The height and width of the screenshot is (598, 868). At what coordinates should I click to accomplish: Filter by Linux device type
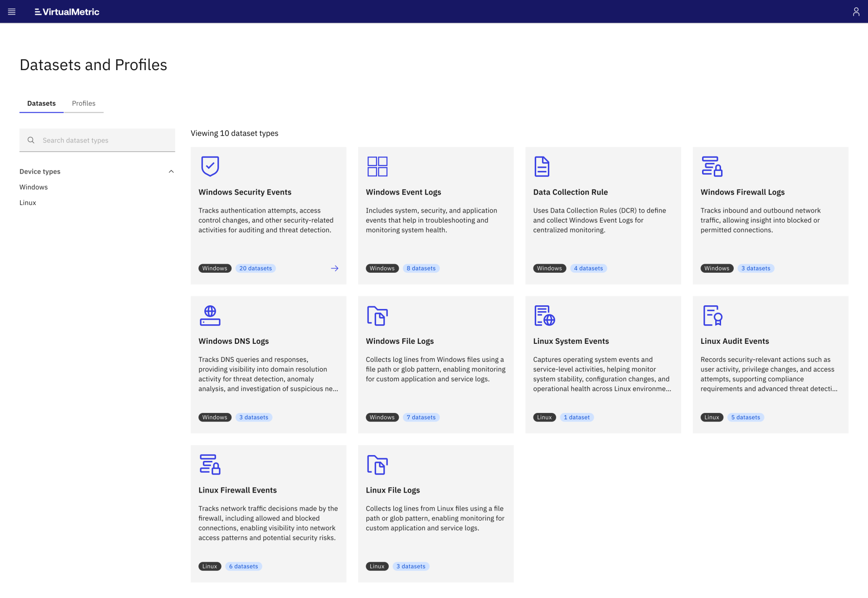click(28, 203)
